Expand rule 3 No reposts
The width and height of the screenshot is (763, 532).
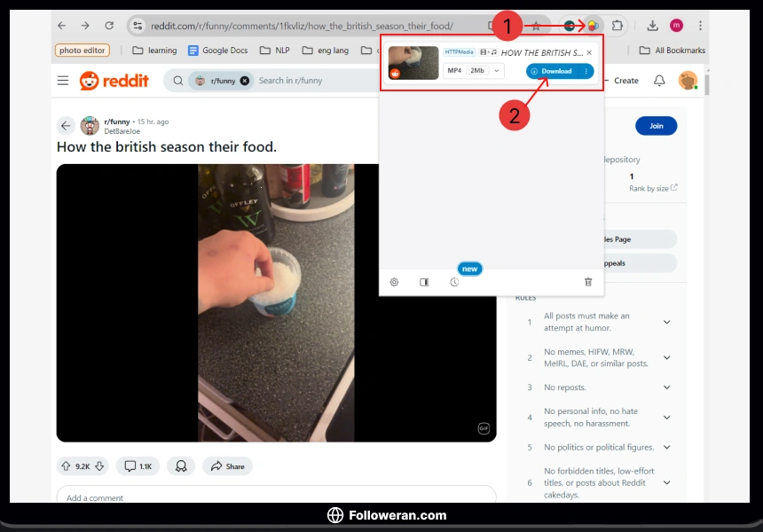pyautogui.click(x=666, y=387)
